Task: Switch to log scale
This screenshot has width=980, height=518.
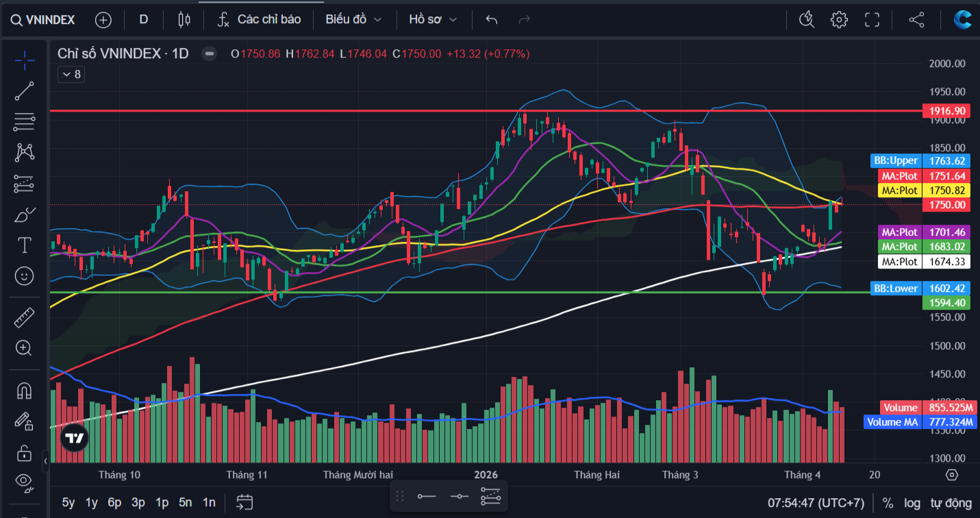Action: click(x=912, y=504)
